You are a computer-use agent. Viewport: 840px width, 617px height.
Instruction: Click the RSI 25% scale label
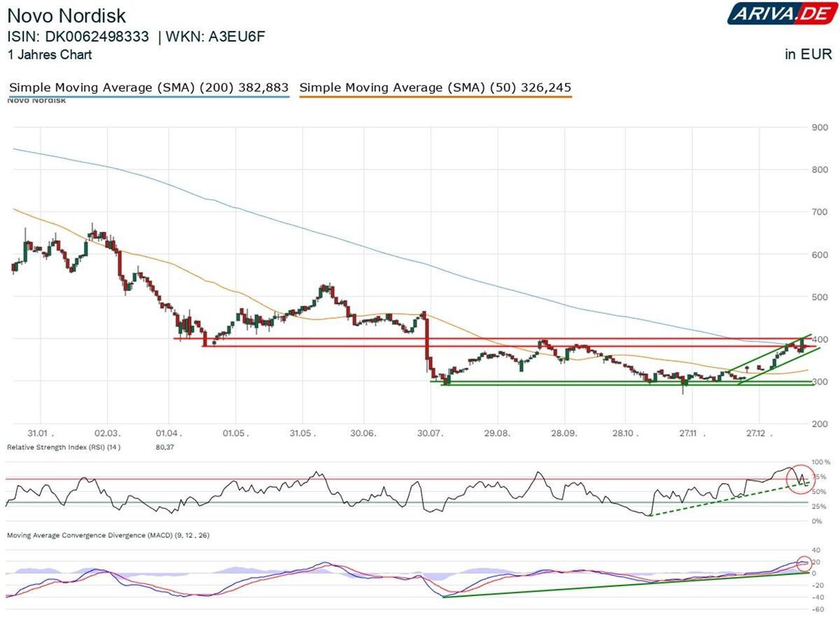click(820, 506)
